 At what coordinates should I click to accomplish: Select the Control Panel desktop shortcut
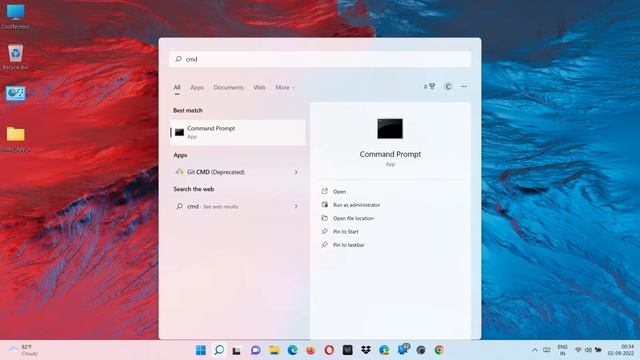(x=16, y=93)
